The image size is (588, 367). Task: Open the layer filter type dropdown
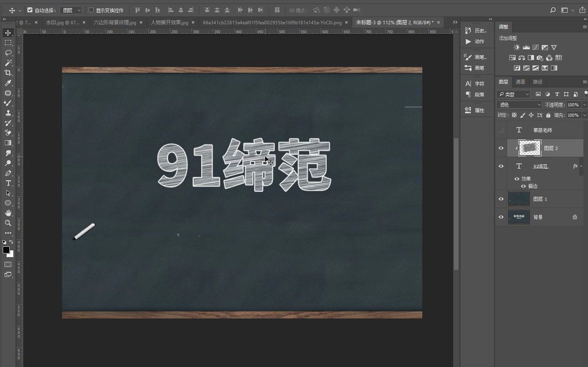coord(514,94)
